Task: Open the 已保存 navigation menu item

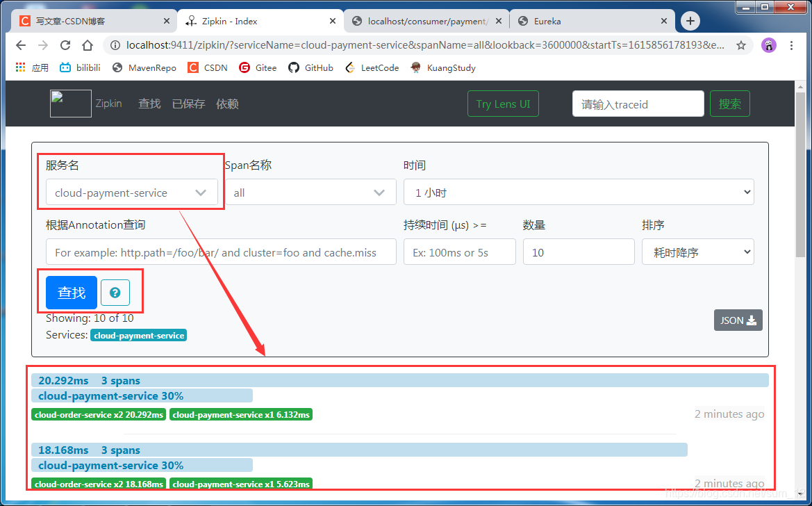Action: [188, 104]
